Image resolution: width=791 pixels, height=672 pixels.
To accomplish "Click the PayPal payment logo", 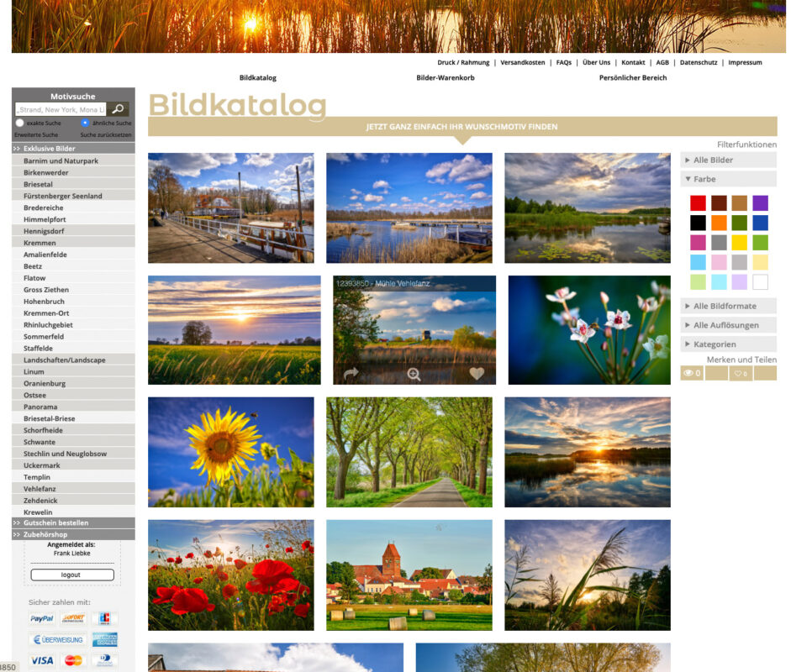I will pyautogui.click(x=41, y=618).
